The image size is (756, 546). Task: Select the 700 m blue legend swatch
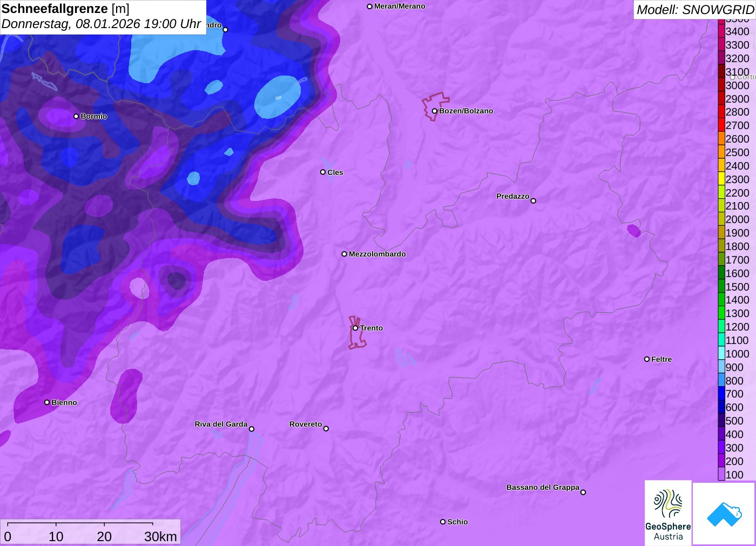click(x=721, y=394)
